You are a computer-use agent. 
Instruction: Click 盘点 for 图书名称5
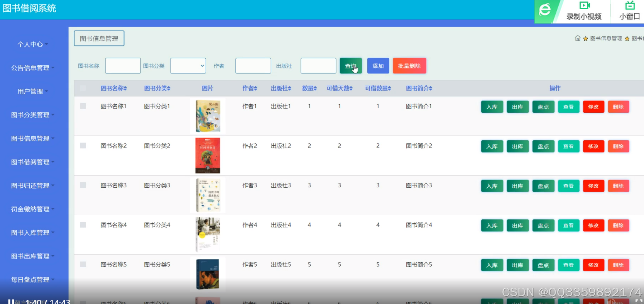click(543, 265)
